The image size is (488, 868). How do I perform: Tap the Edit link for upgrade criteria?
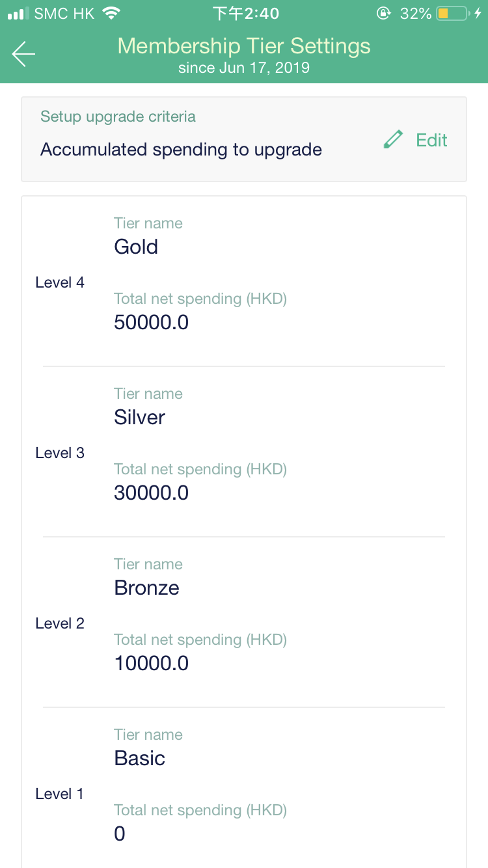(431, 140)
